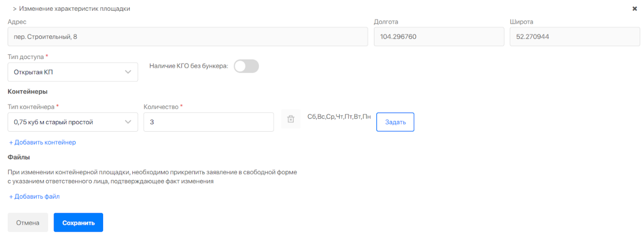Click the Добавить файл link

(x=34, y=196)
